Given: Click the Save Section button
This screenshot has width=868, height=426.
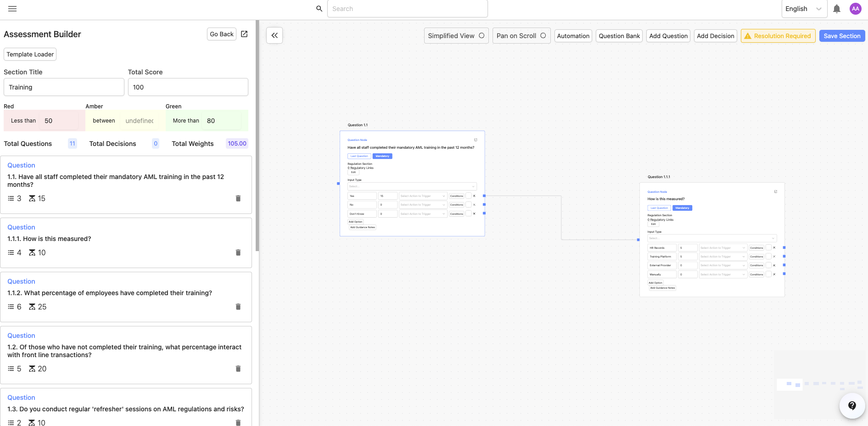Looking at the screenshot, I should (x=842, y=36).
